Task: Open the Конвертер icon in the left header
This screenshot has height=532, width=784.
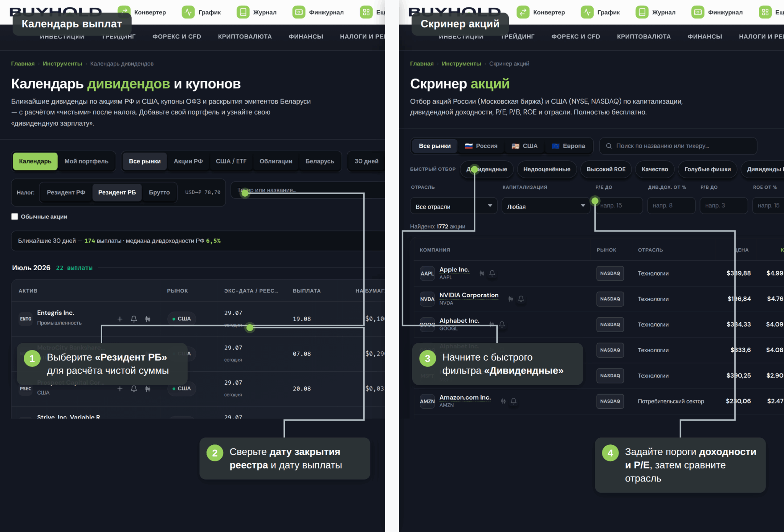Action: [x=124, y=11]
